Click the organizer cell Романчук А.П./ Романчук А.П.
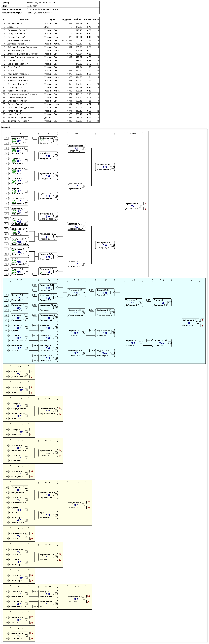 tap(41, 12)
